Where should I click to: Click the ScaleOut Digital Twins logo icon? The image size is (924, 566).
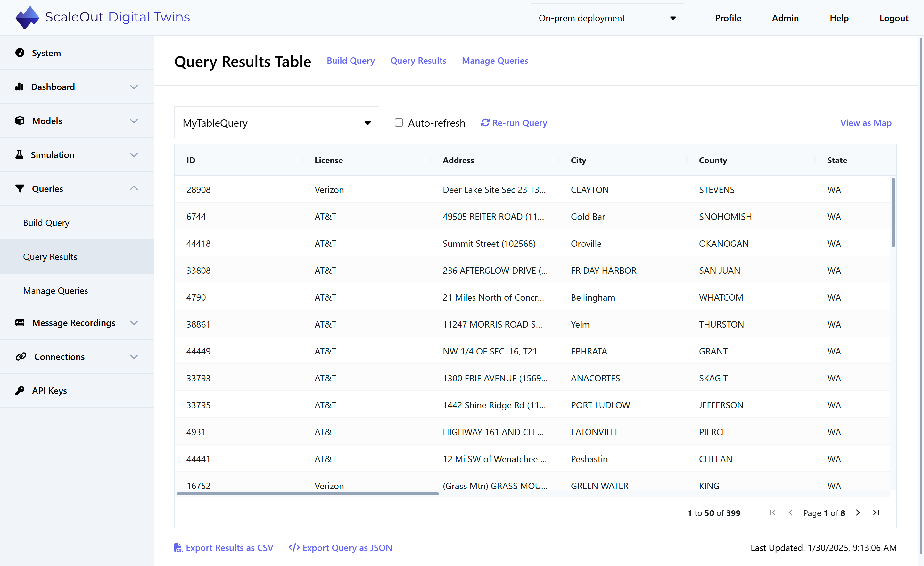pos(27,18)
